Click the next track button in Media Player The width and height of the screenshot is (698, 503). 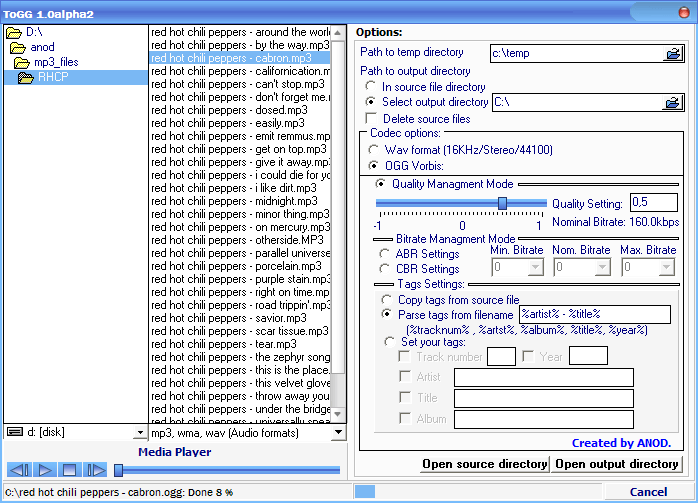(x=95, y=470)
